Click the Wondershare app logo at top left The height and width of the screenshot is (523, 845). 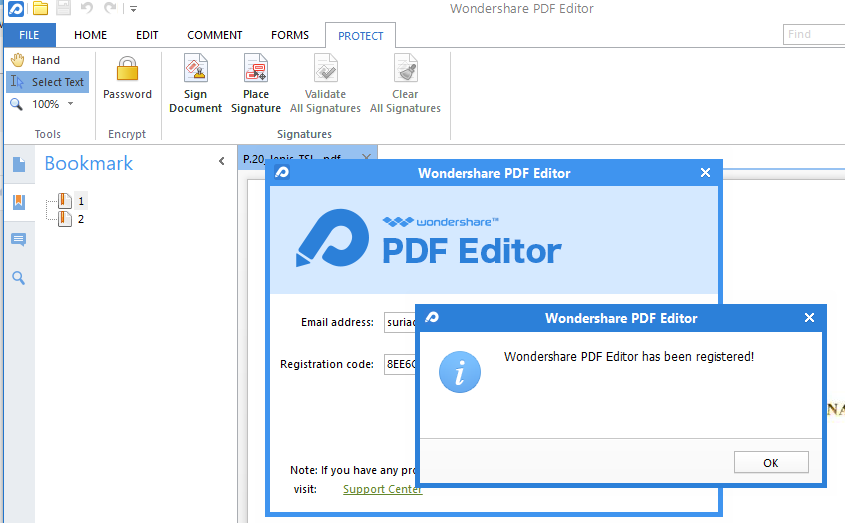click(16, 8)
